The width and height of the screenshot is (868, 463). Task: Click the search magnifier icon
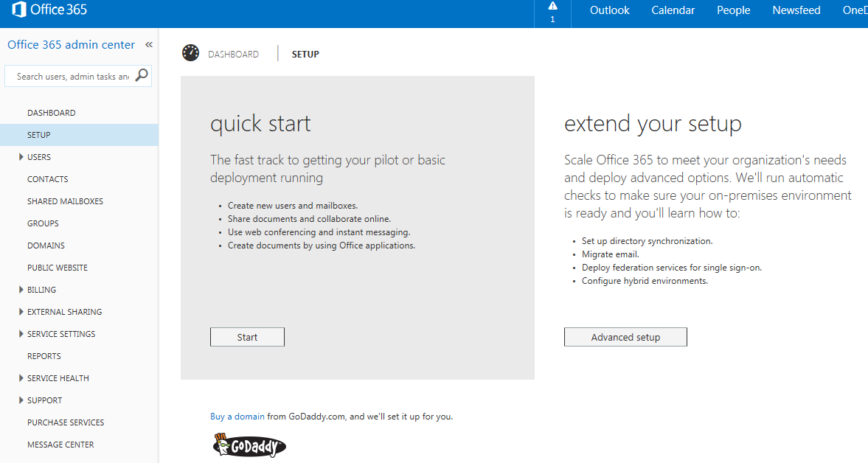[142, 75]
